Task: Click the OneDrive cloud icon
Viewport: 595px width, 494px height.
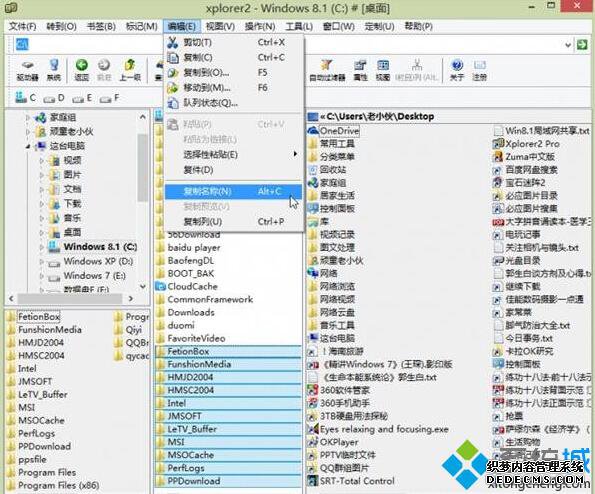Action: 313,131
